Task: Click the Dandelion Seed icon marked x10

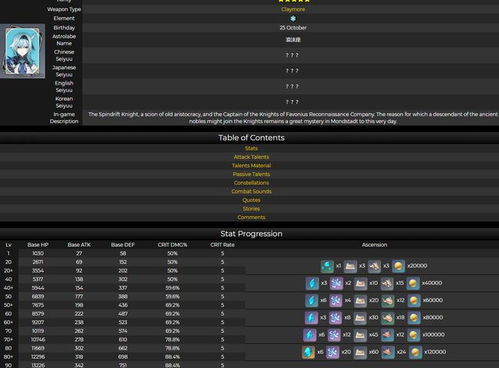Action: click(x=360, y=283)
